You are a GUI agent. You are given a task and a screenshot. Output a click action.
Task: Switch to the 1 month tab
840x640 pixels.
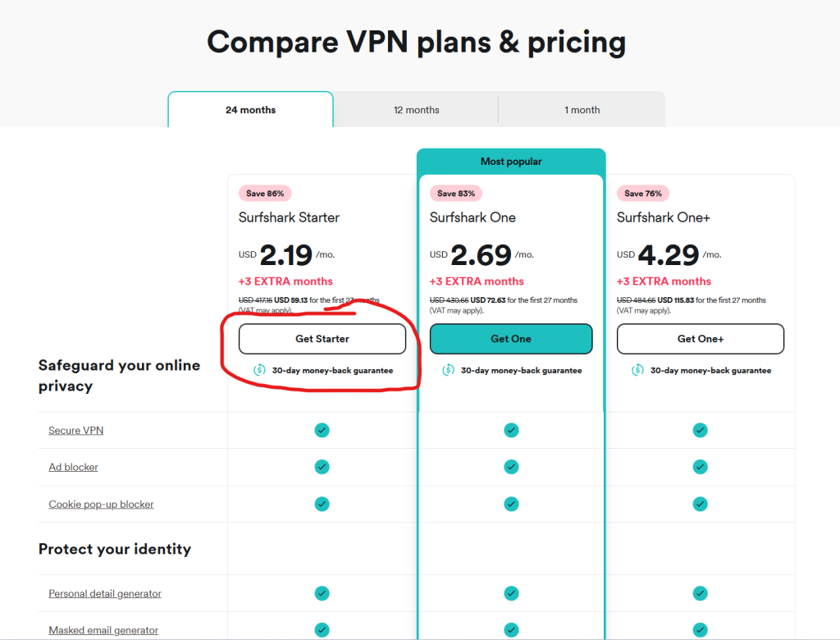[x=582, y=110]
